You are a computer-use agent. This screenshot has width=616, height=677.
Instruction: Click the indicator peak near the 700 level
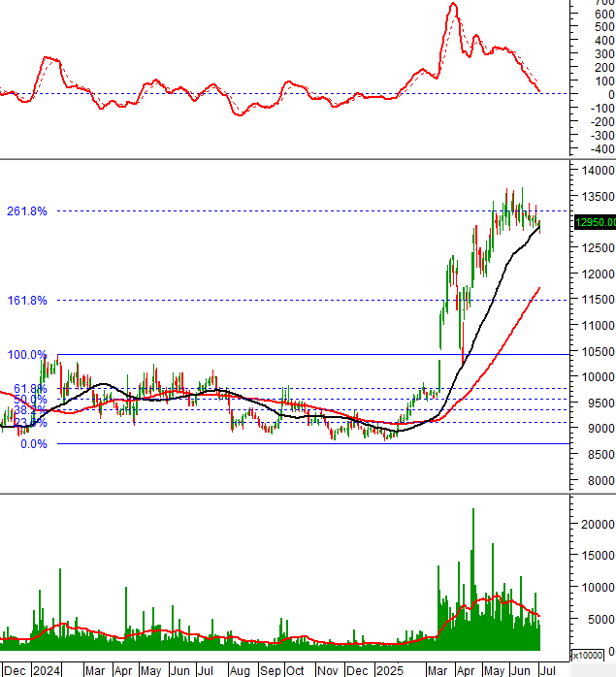[453, 4]
